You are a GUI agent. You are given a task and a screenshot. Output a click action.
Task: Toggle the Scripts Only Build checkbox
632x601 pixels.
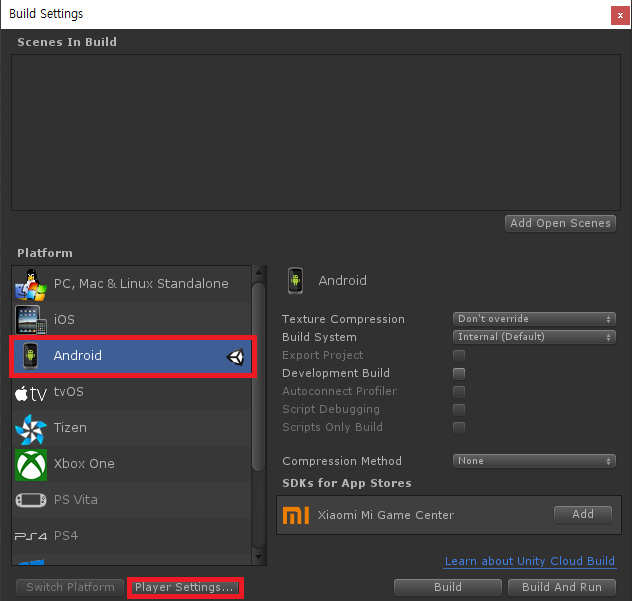coord(459,427)
